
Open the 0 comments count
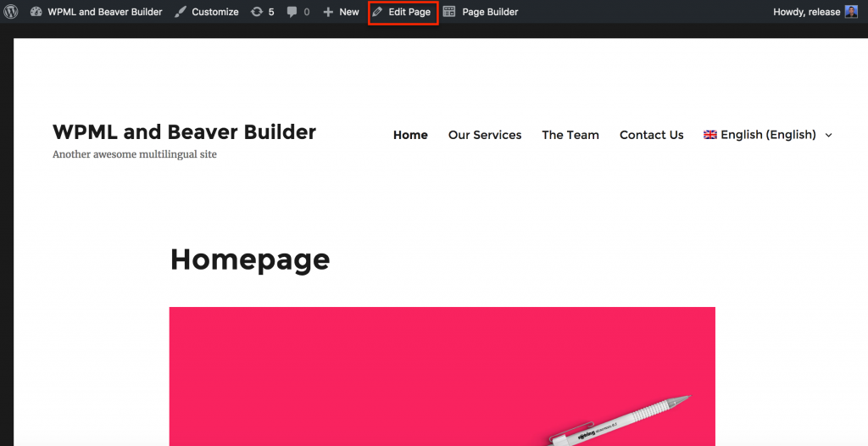[307, 12]
